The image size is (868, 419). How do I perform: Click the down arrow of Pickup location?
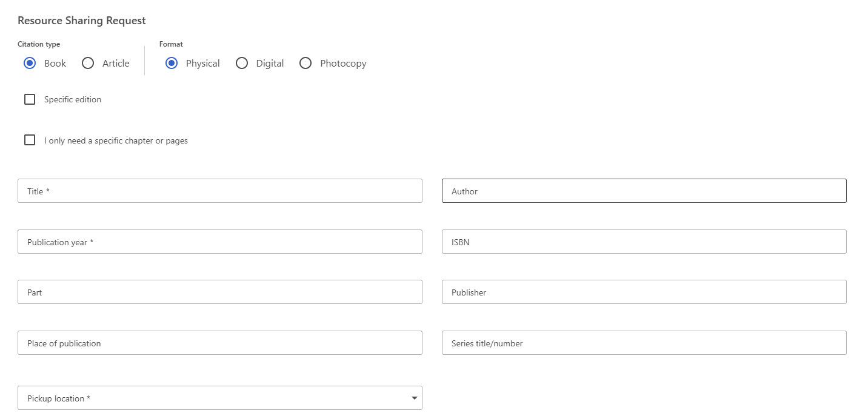click(x=415, y=398)
